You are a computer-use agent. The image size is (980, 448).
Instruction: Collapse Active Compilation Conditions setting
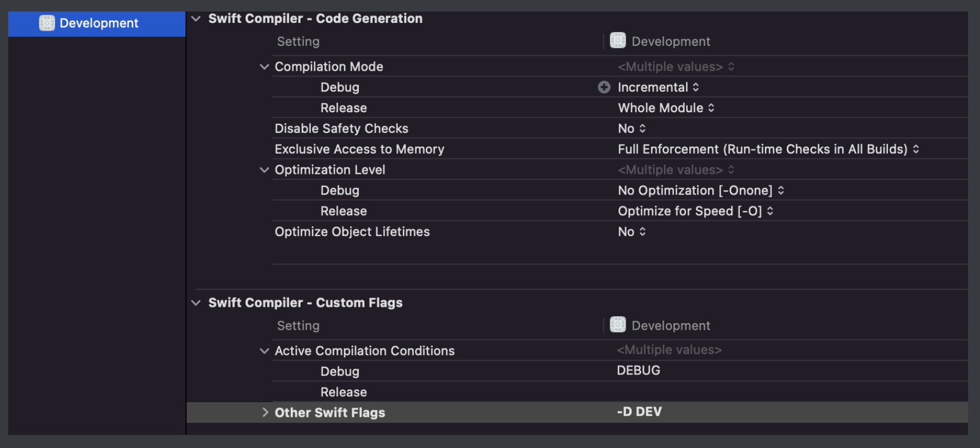tap(265, 351)
